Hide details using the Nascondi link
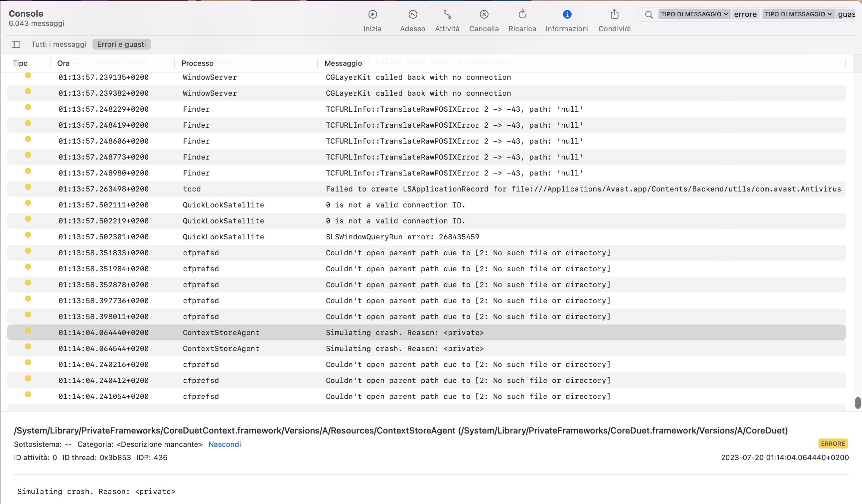This screenshot has height=504, width=862. (224, 444)
